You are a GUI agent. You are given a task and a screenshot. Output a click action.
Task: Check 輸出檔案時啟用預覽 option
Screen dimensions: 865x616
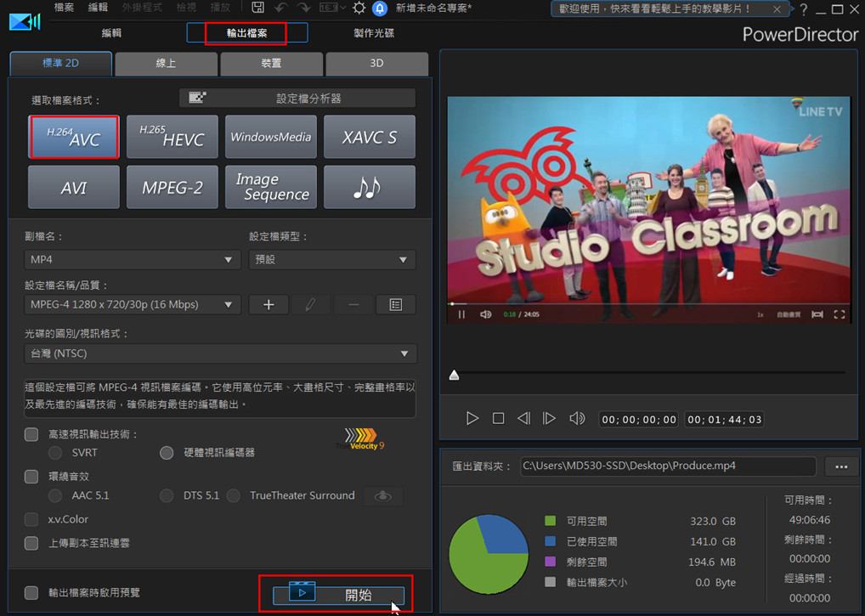point(31,593)
